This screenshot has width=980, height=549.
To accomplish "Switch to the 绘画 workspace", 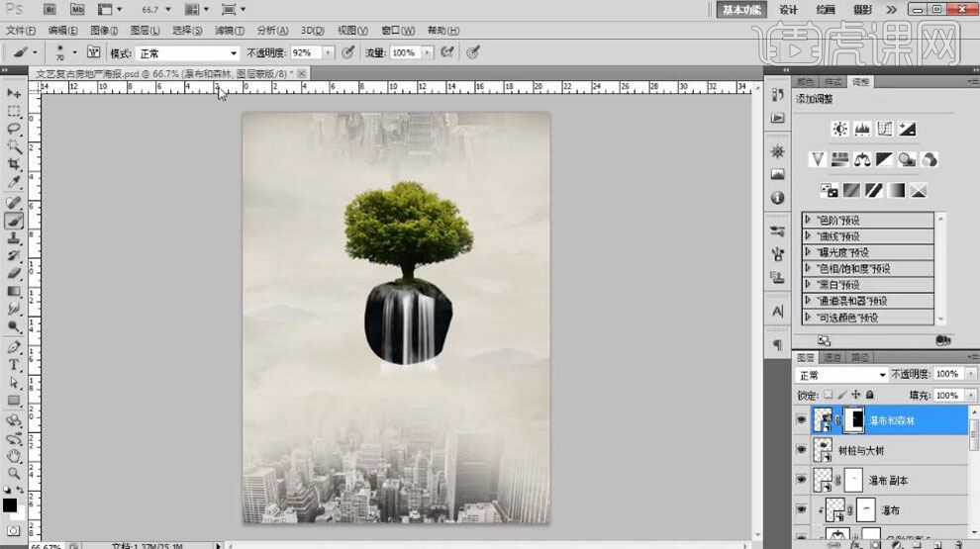I will point(826,9).
